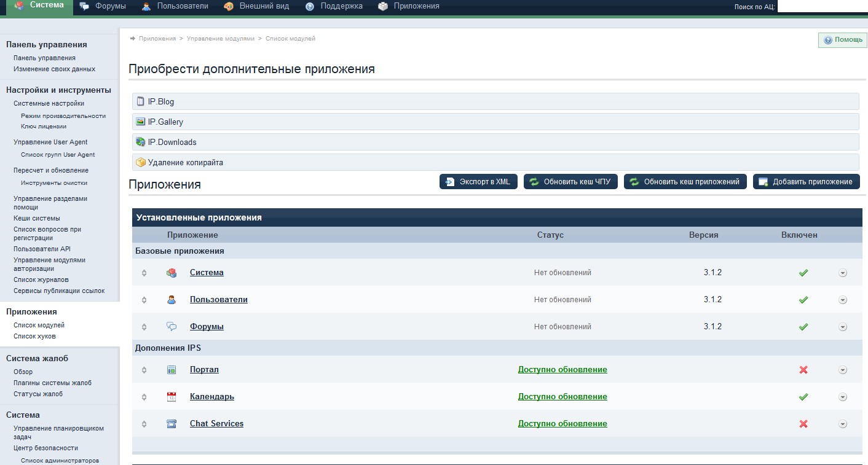The image size is (868, 465).
Task: Click reorder handle for Календарь row
Action: [x=144, y=397]
